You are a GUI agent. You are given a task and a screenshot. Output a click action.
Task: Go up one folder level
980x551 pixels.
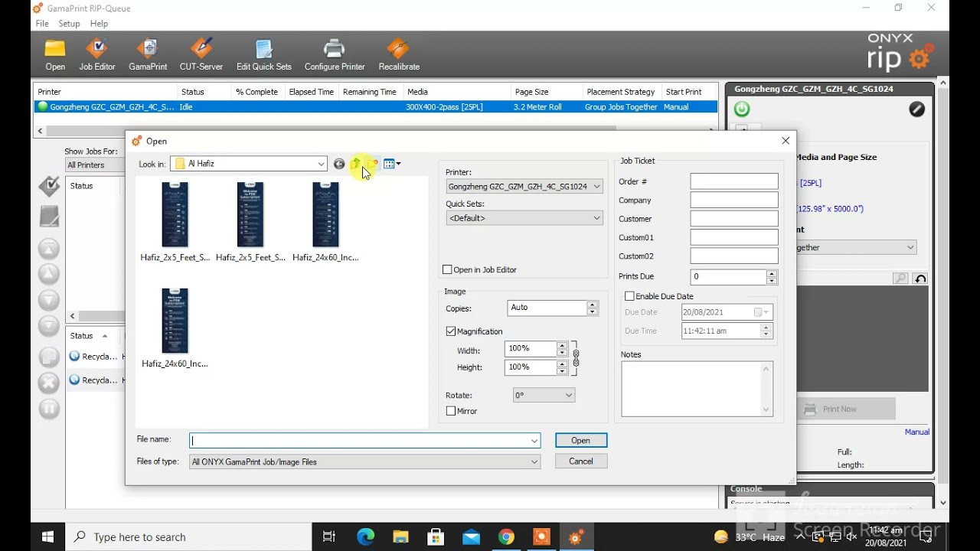pyautogui.click(x=356, y=164)
